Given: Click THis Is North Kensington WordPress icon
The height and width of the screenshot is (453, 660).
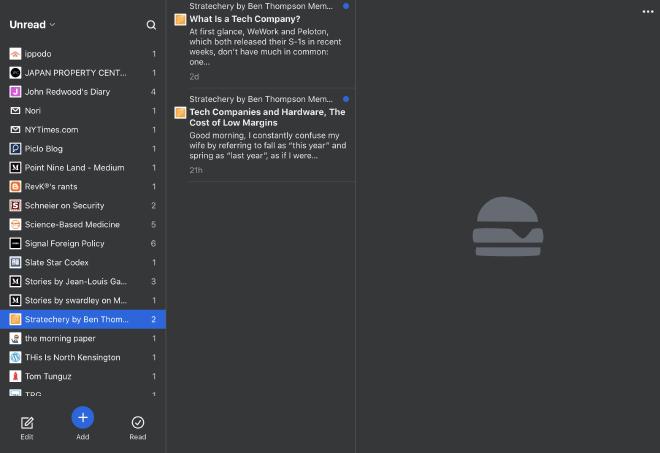Looking at the screenshot, I should pos(15,357).
